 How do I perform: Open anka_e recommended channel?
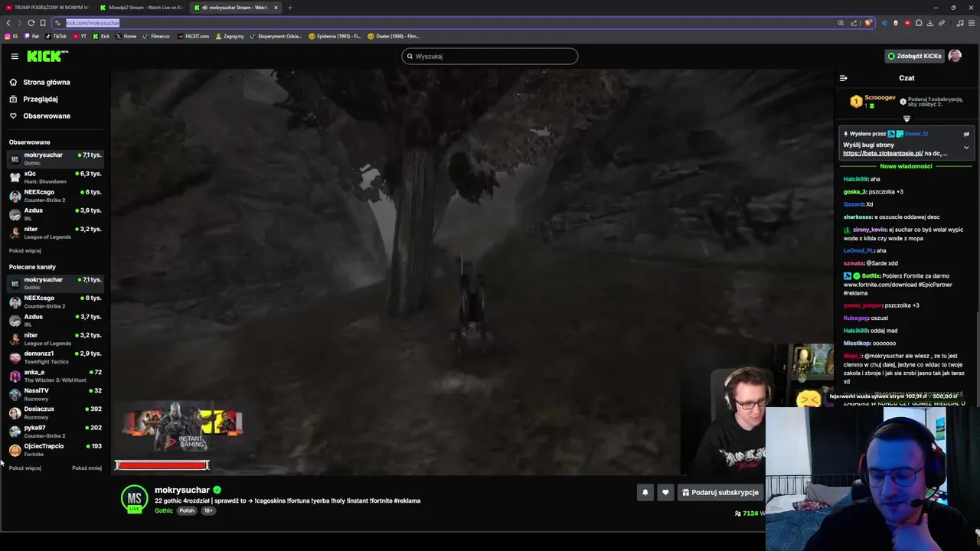[x=55, y=375]
